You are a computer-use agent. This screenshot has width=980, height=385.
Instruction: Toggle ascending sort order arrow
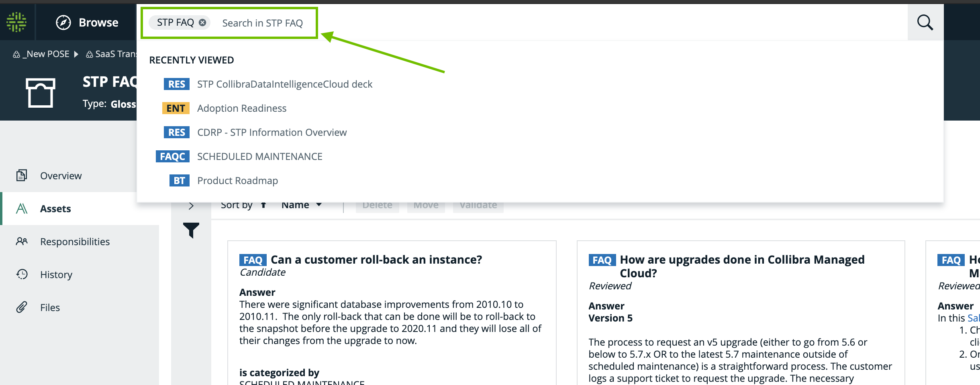tap(263, 205)
